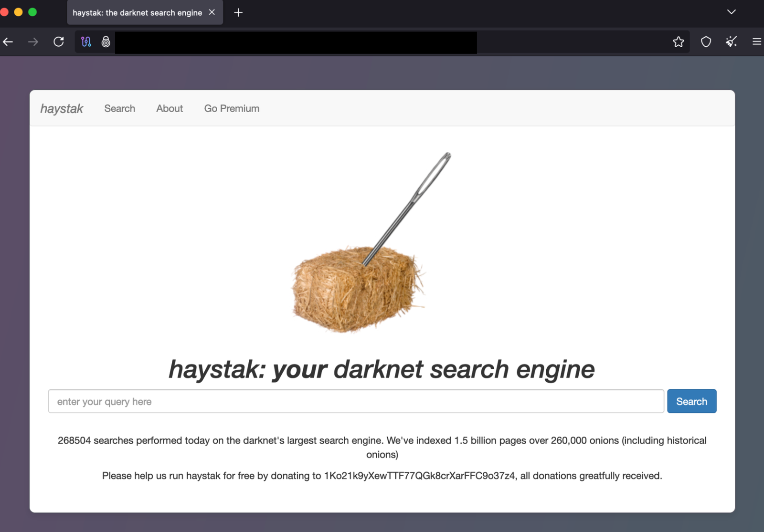The height and width of the screenshot is (532, 764).
Task: Open the browser hamburger menu
Action: click(756, 42)
